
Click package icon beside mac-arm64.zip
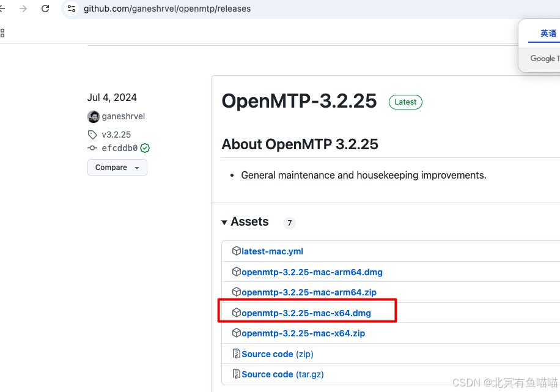click(x=237, y=292)
